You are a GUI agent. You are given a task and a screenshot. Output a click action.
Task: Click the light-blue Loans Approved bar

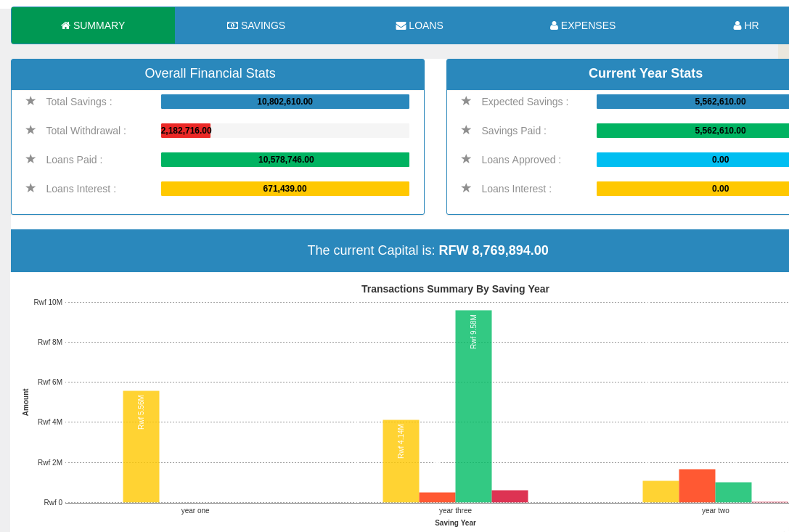pos(693,160)
